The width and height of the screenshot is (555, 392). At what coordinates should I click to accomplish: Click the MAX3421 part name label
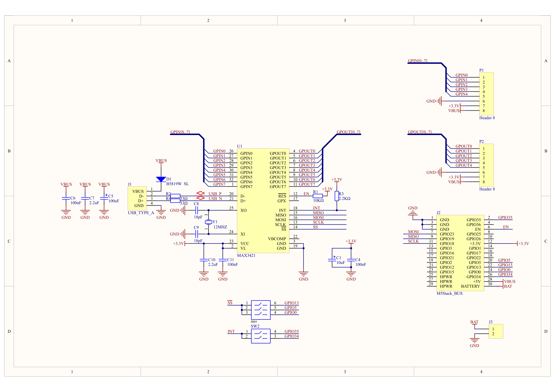click(x=246, y=255)
